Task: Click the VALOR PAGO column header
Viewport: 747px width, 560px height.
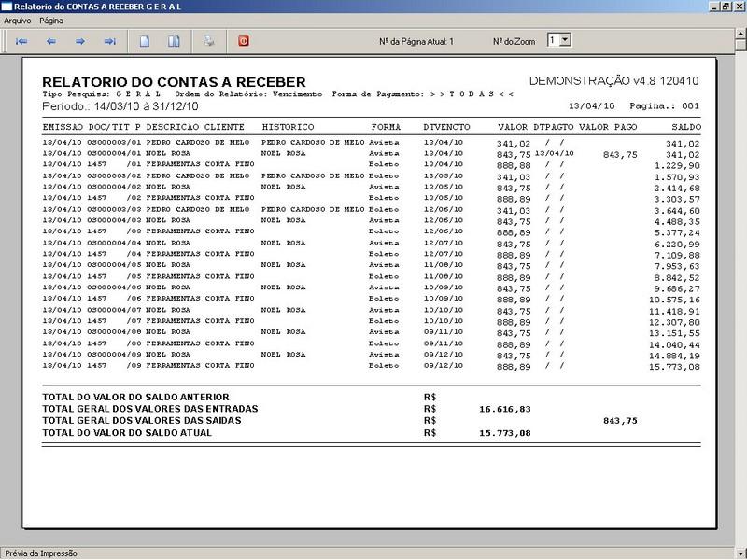Action: tap(608, 127)
